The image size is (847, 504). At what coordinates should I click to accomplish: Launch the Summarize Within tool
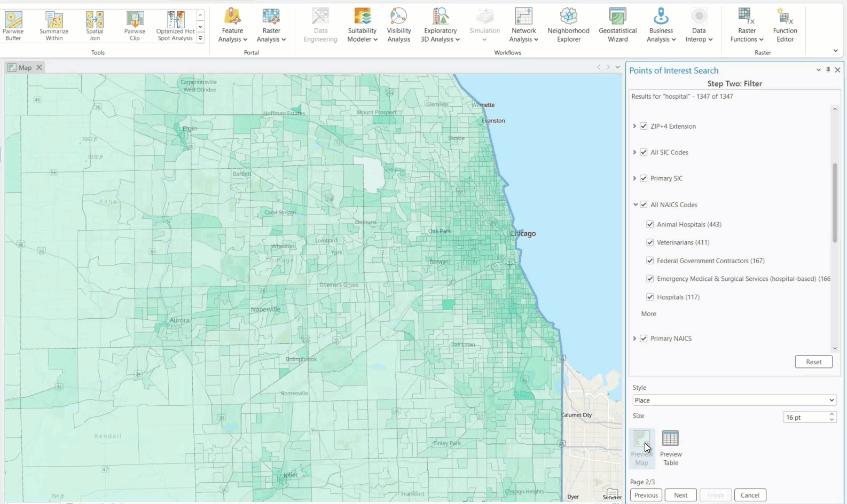tap(54, 26)
